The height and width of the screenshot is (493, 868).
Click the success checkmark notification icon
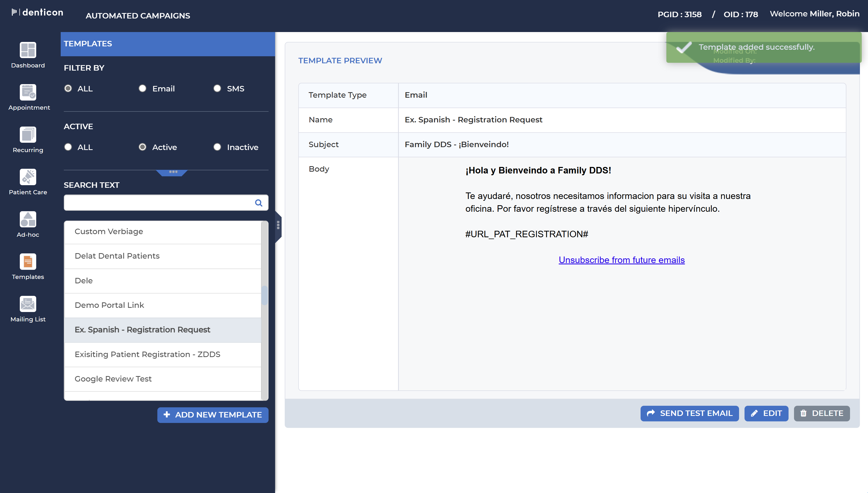click(684, 47)
